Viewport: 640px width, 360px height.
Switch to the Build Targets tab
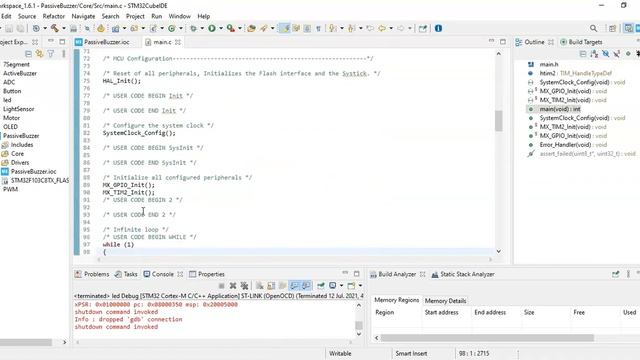pyautogui.click(x=581, y=42)
